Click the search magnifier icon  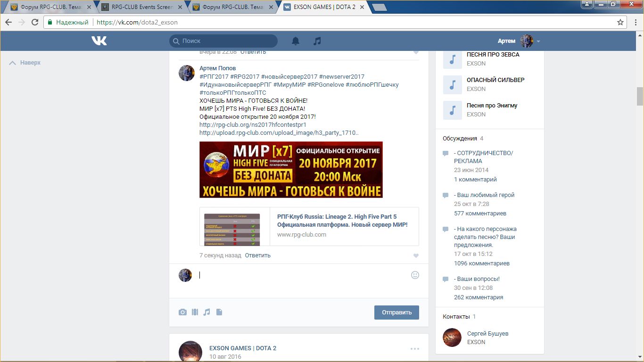coord(176,41)
